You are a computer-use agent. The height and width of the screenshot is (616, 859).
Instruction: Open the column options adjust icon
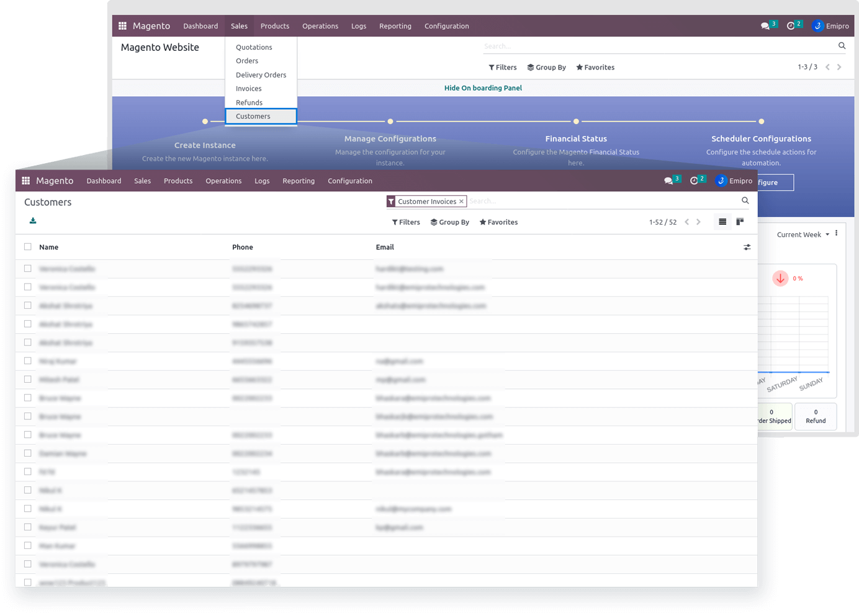[x=747, y=247]
